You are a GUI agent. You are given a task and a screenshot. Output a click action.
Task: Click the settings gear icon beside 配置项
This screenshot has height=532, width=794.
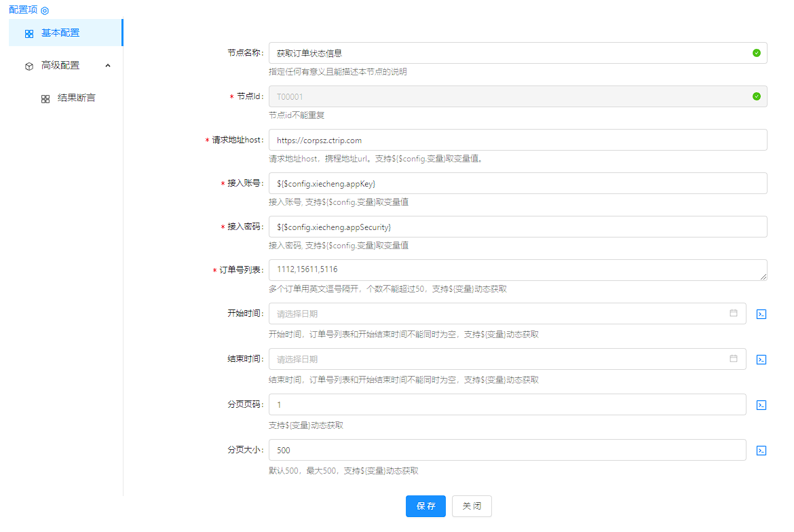tap(45, 11)
